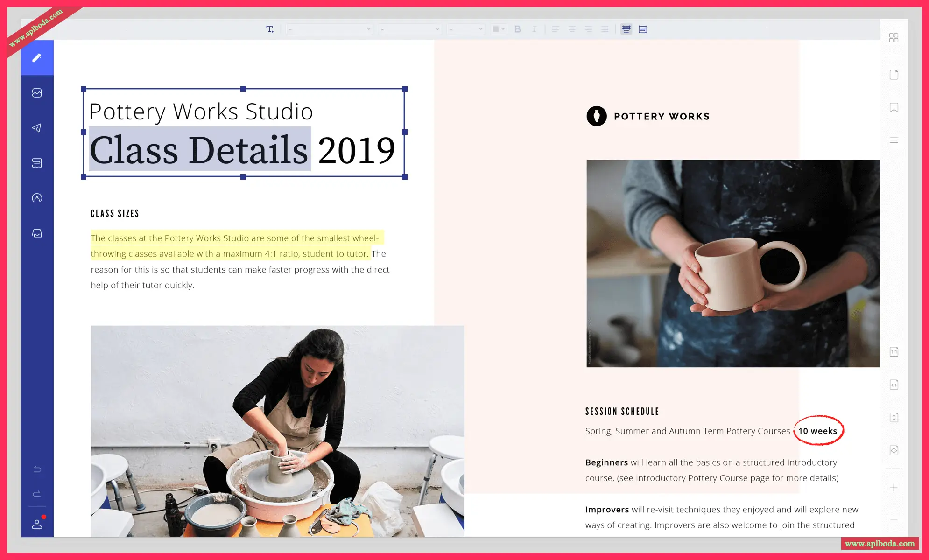Open the user account icon with notification

tap(37, 524)
